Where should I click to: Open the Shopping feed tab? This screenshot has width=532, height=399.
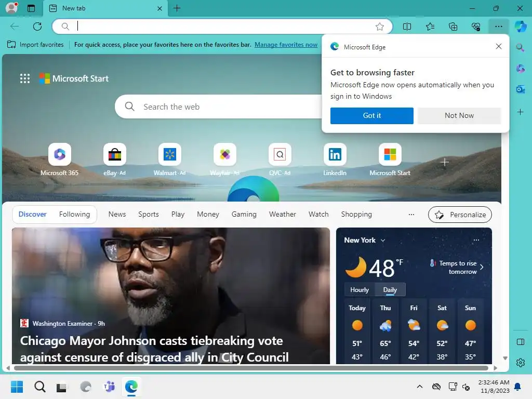(356, 215)
